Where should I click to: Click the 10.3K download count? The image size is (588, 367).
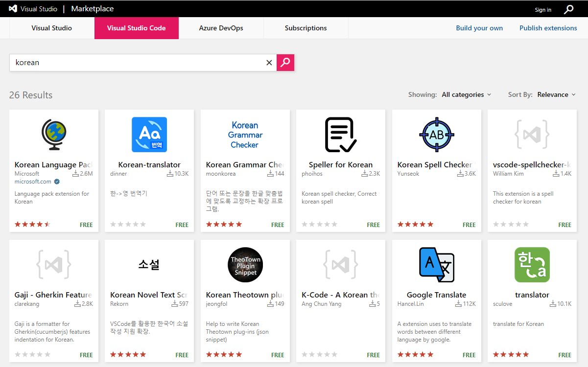coord(182,174)
